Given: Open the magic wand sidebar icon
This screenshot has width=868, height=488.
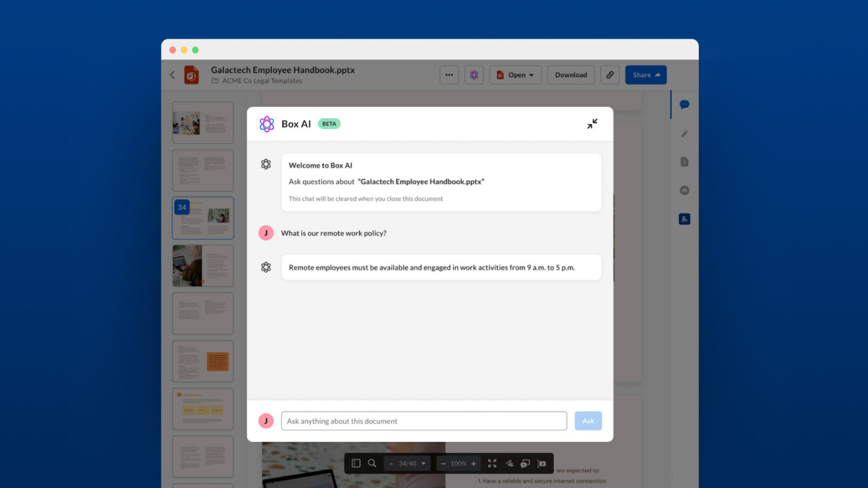Looking at the screenshot, I should (684, 133).
